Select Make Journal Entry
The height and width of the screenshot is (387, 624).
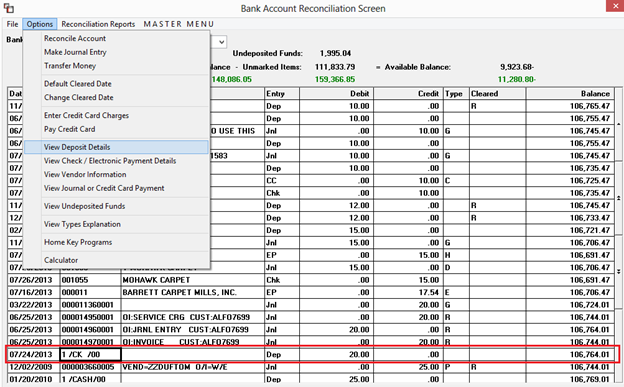point(75,52)
